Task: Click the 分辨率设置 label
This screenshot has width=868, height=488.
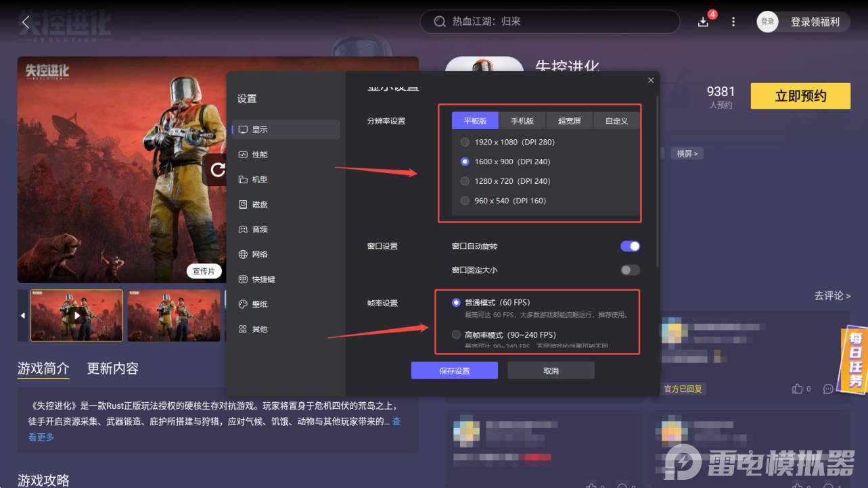Action: pyautogui.click(x=386, y=121)
